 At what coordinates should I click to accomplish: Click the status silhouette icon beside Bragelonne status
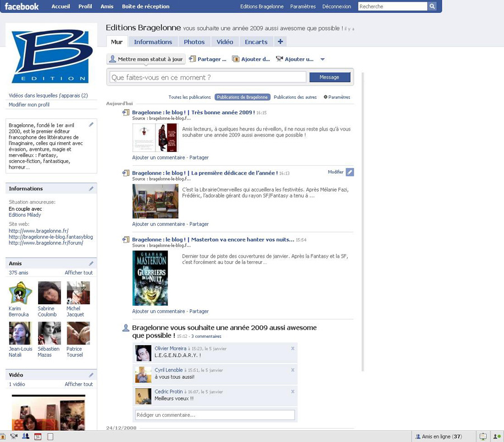pyautogui.click(x=126, y=328)
